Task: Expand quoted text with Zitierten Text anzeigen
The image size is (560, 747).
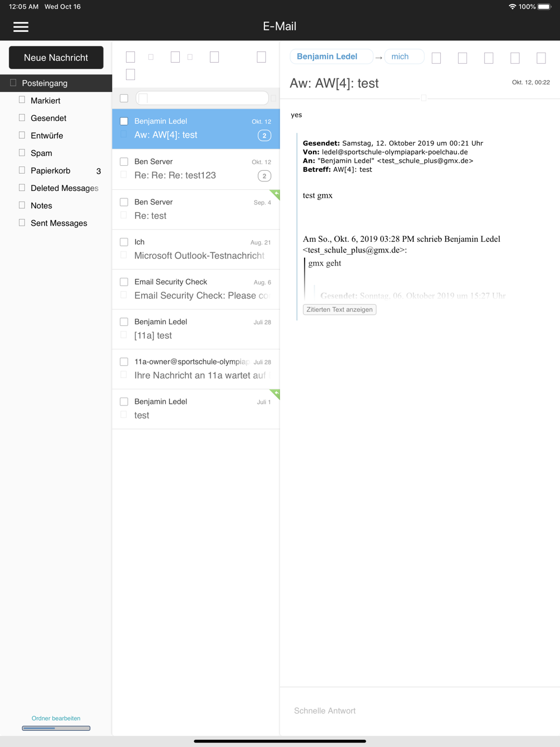Action: tap(339, 310)
